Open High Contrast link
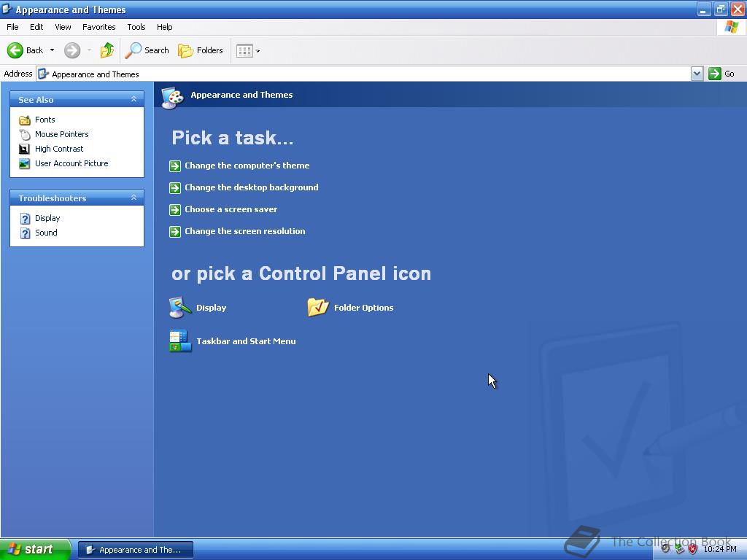 [59, 149]
